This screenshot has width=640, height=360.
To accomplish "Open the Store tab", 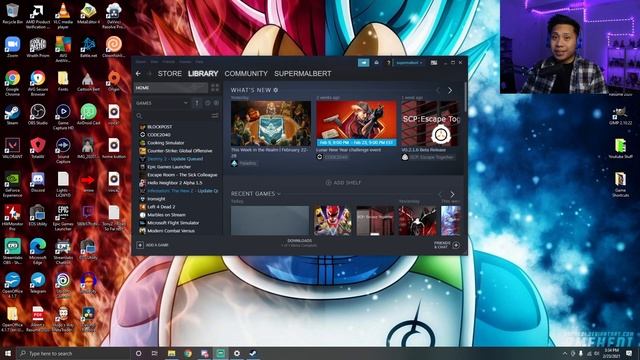I will [x=169, y=73].
